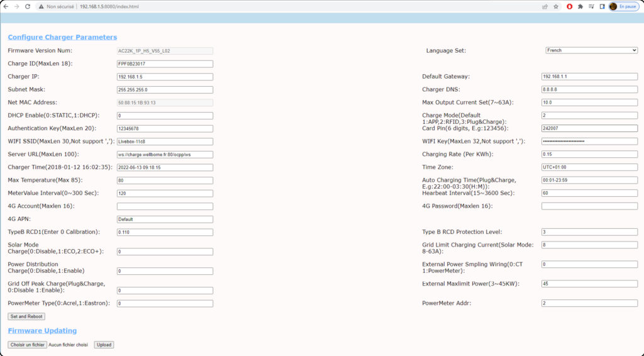Click the Grid Limit Charging Current field
The image size is (644, 356).
589,245
